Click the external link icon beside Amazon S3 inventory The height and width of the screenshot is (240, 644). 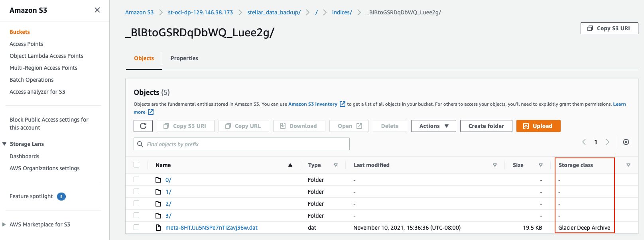[x=342, y=104]
